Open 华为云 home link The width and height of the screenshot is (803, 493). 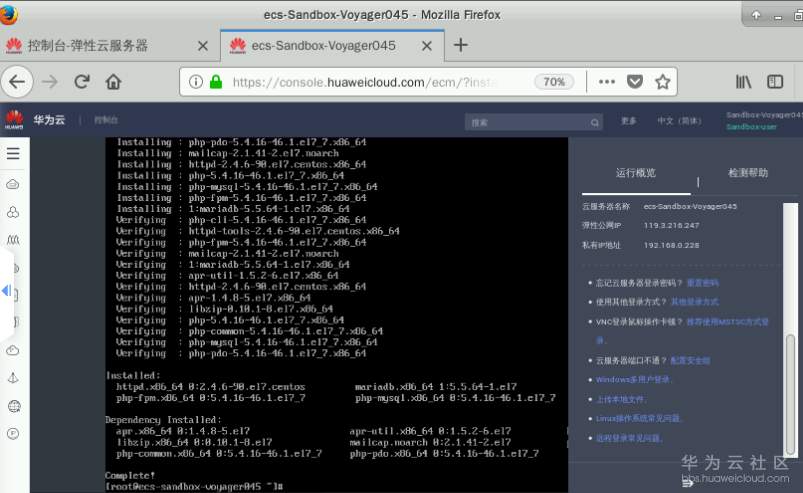[x=49, y=120]
